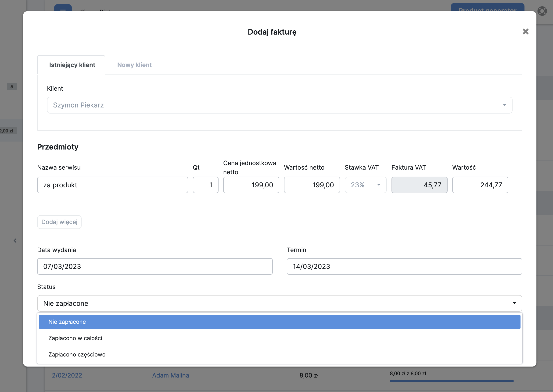This screenshot has height=392, width=553.
Task: Click the Status select box
Action: [279, 303]
